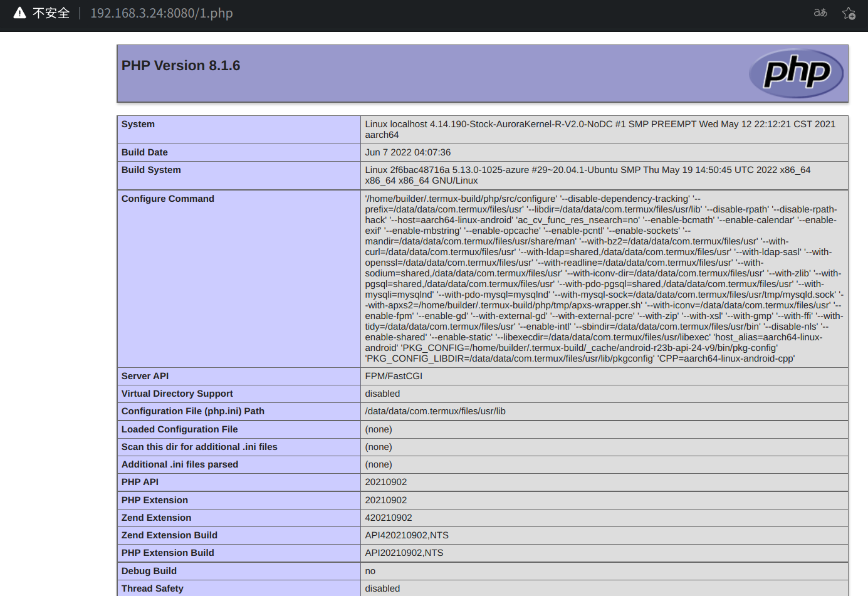Click the Zend Extension value 420210902
This screenshot has height=596, width=868.
(x=389, y=518)
